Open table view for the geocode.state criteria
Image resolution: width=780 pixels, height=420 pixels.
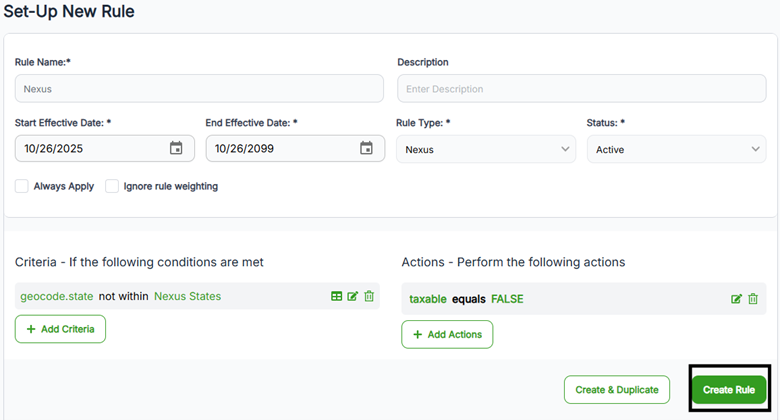coord(337,297)
